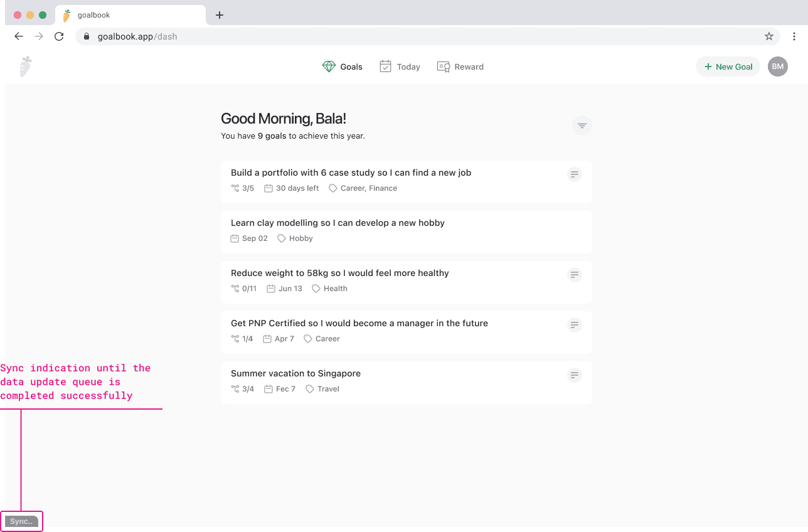Image resolution: width=808 pixels, height=532 pixels.
Task: Select the Goals diamond icon
Action: [329, 66]
